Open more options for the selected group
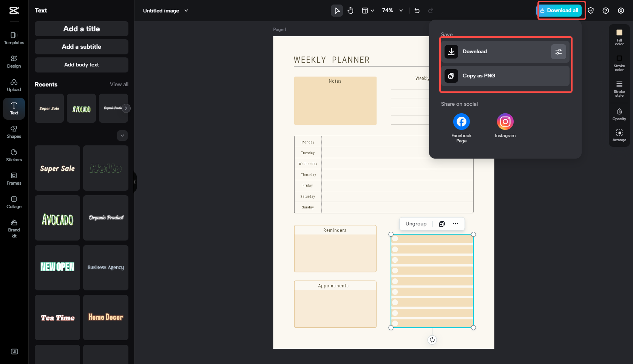Image resolution: width=633 pixels, height=364 pixels. pyautogui.click(x=455, y=224)
